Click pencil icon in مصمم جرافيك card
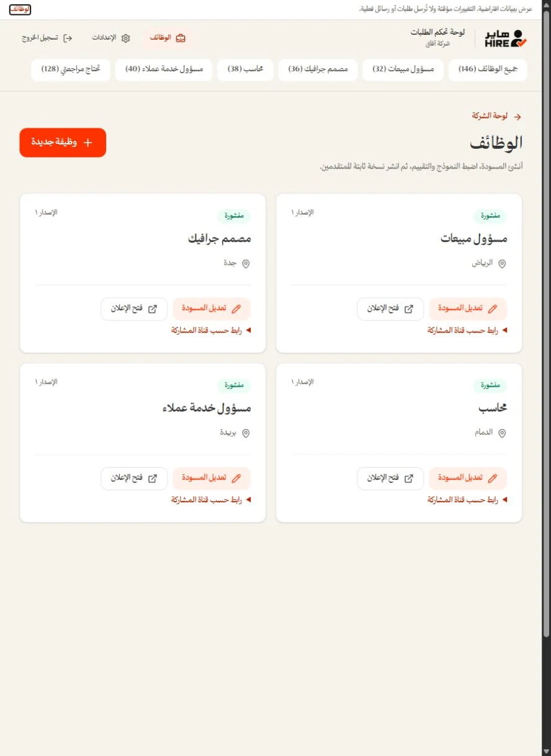This screenshot has height=756, width=551. pyautogui.click(x=236, y=309)
